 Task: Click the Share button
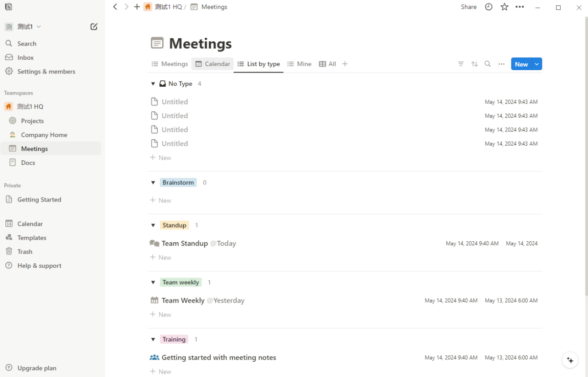point(468,7)
